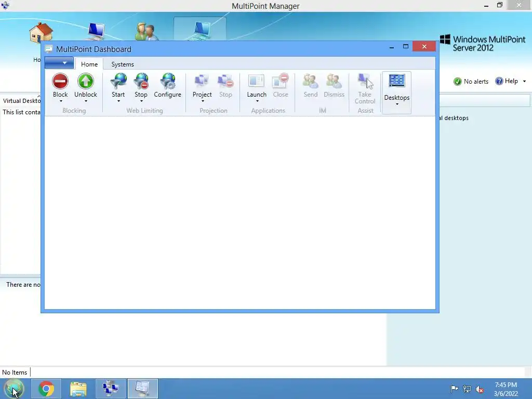This screenshot has height=399, width=532.
Task: Click the 'Virtual Deskto' column header text
Action: click(21, 101)
